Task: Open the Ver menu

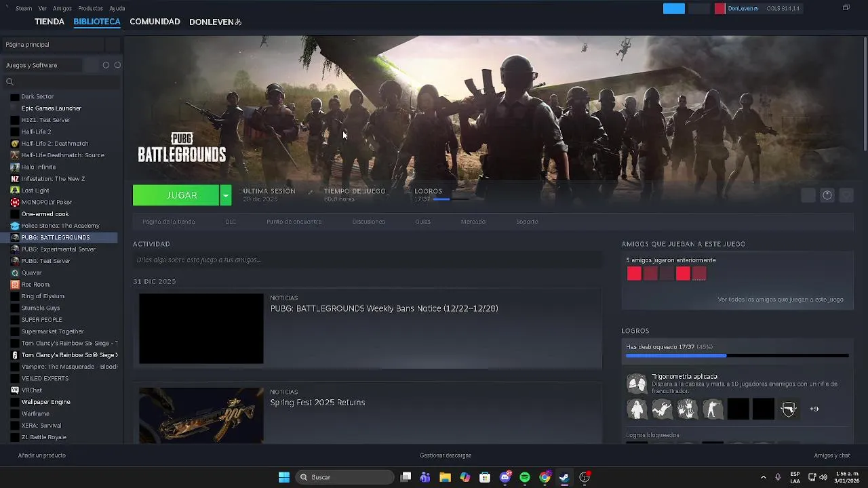Action: [x=43, y=9]
